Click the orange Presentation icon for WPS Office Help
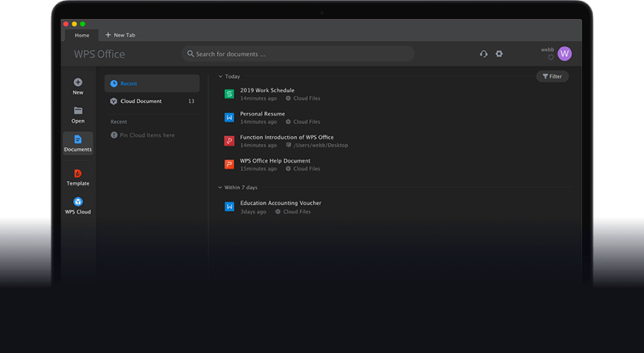The width and height of the screenshot is (644, 353). [229, 165]
